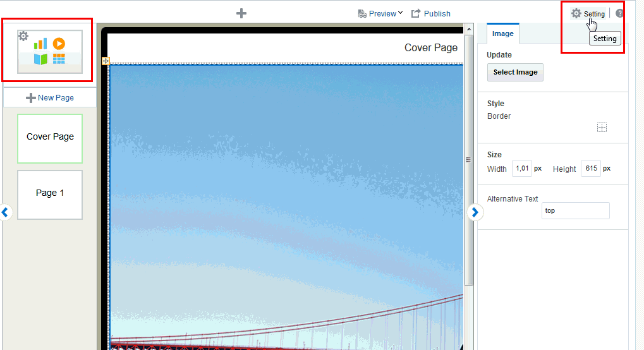Select the story thumbnail with chart icons

[x=50, y=52]
